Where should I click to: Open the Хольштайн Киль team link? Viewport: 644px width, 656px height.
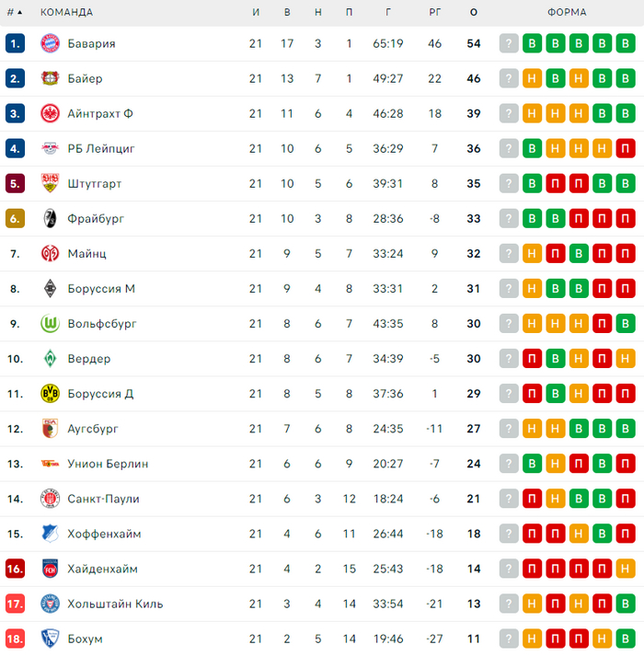tap(115, 604)
